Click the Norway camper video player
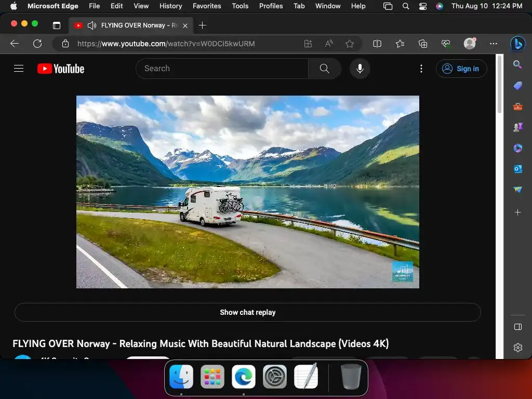 click(248, 192)
